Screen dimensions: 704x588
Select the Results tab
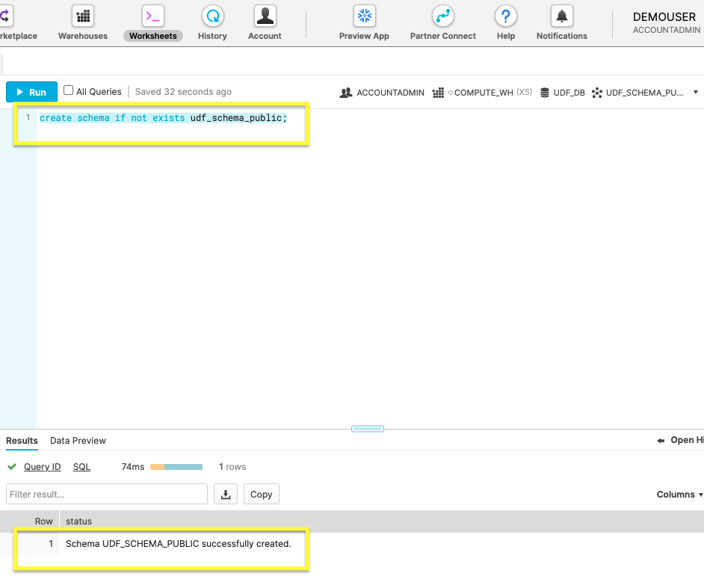(22, 441)
